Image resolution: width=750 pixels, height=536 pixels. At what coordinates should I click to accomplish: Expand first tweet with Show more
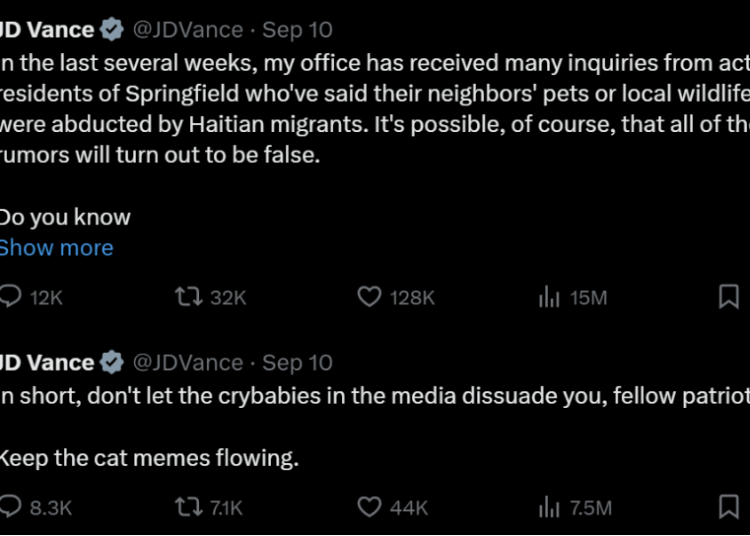pos(56,248)
